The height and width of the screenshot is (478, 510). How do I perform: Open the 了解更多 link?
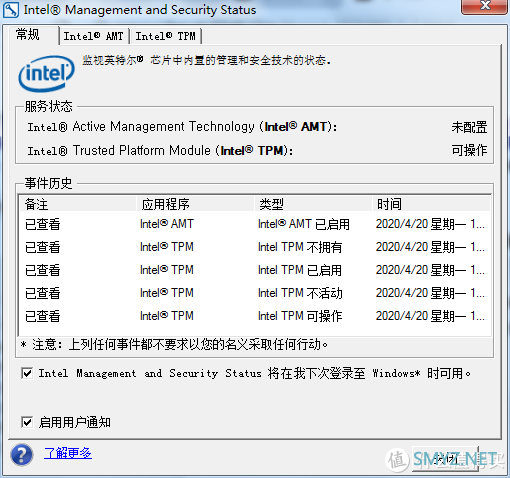[x=68, y=453]
